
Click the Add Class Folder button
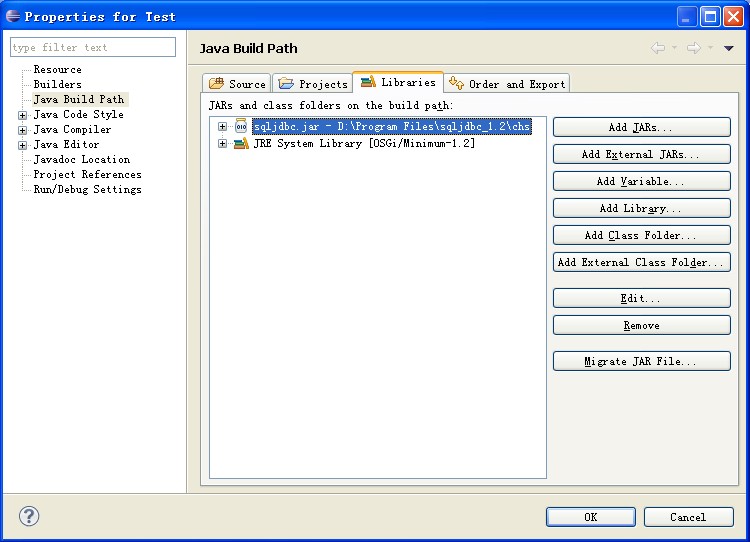(641, 235)
